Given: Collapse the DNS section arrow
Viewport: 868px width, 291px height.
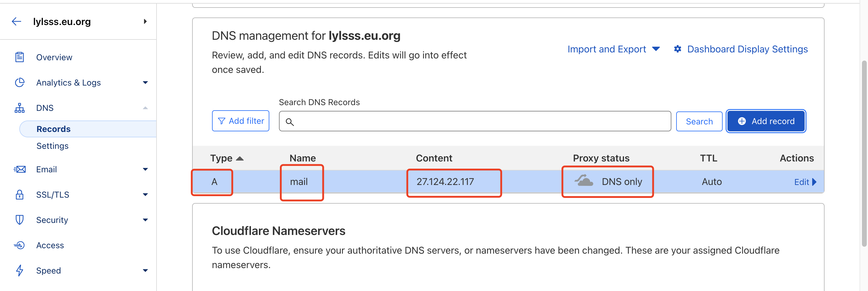Looking at the screenshot, I should point(145,108).
